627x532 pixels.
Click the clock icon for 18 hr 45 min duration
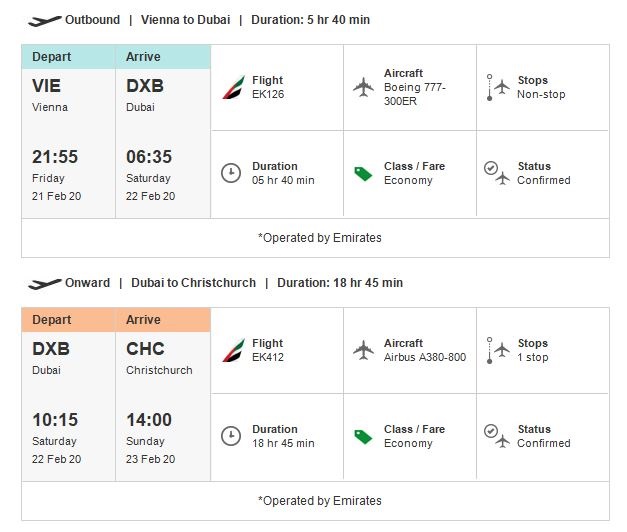231,436
